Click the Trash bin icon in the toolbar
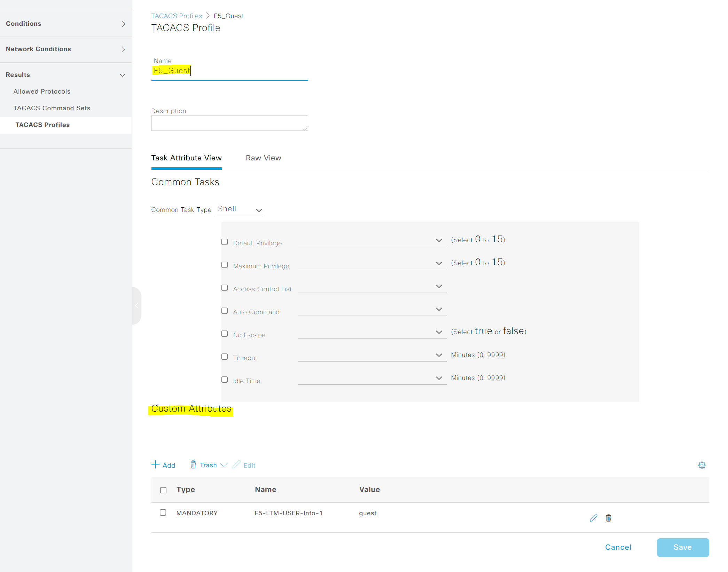 tap(193, 464)
